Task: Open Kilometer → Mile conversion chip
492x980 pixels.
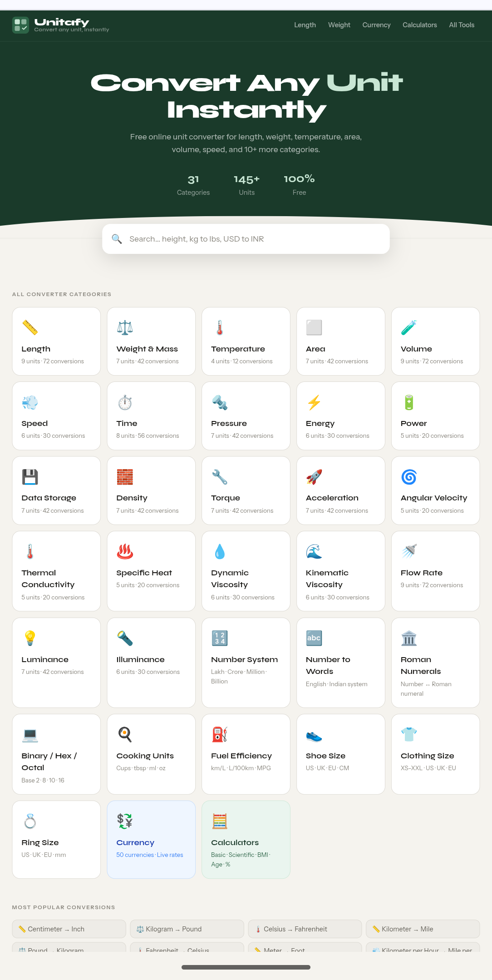Action: (x=423, y=929)
